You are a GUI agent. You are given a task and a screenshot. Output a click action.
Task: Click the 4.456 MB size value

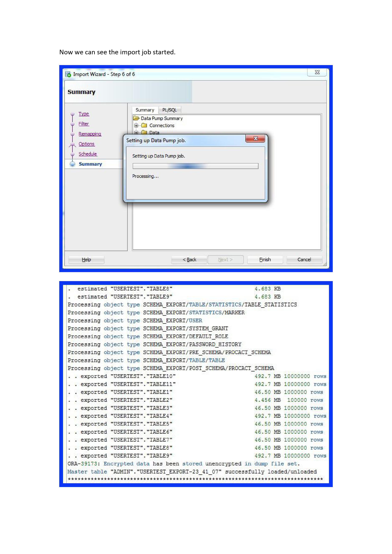pyautogui.click(x=267, y=400)
